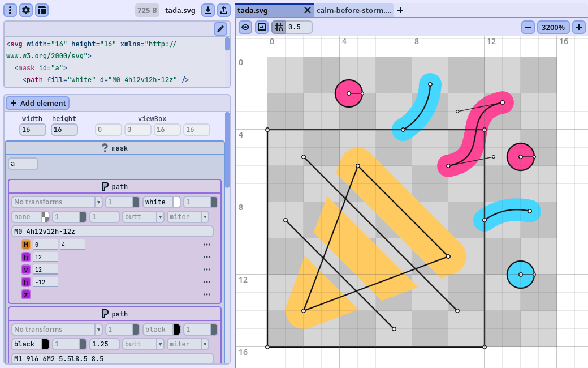Screen dimensions: 588x368
Task: Click the white fill color swatch
Action: (176, 202)
